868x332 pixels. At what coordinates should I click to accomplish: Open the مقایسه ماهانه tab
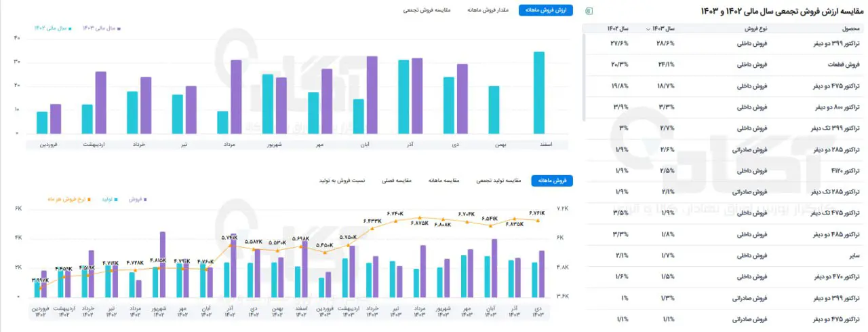(x=444, y=181)
